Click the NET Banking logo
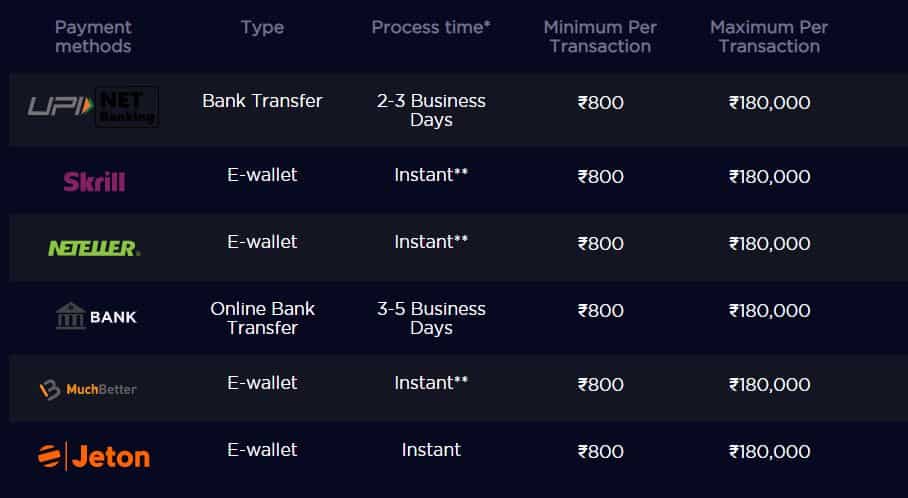This screenshot has height=498, width=908. [x=127, y=107]
